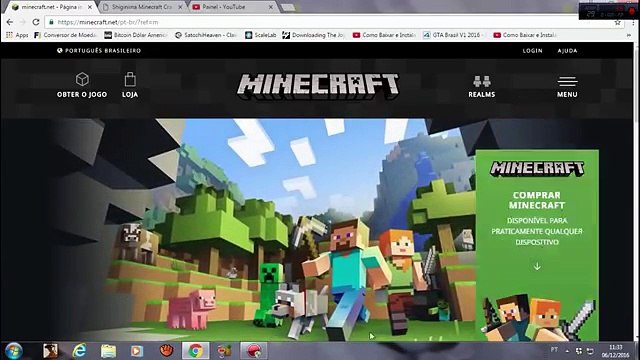Open Windows Media Player from taskbar

pos(137,351)
